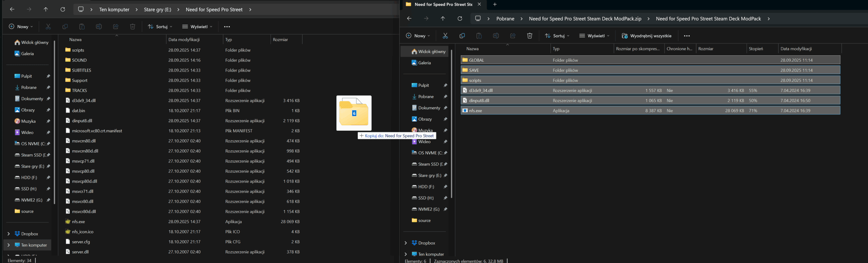
Task: Click the cut scissors icon in right window
Action: tap(445, 36)
